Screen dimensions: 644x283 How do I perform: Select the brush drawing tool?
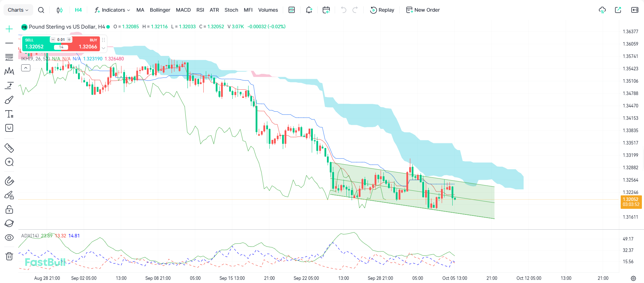point(9,100)
